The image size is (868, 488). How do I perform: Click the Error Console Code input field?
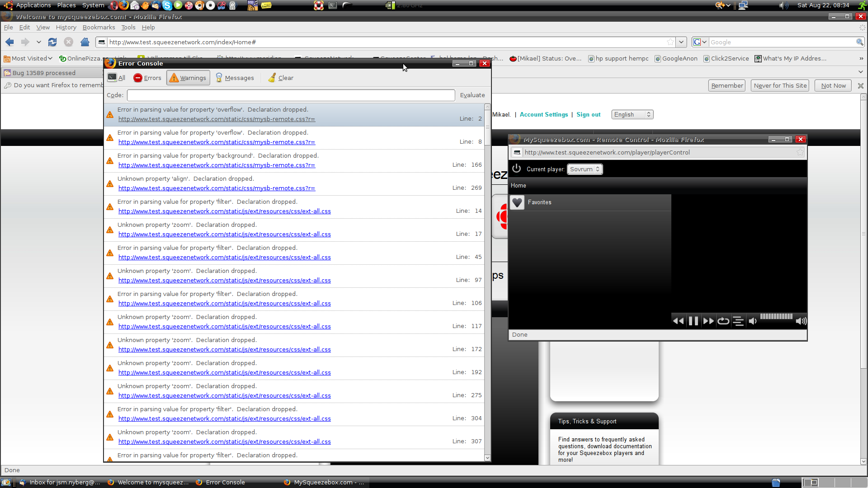(291, 95)
